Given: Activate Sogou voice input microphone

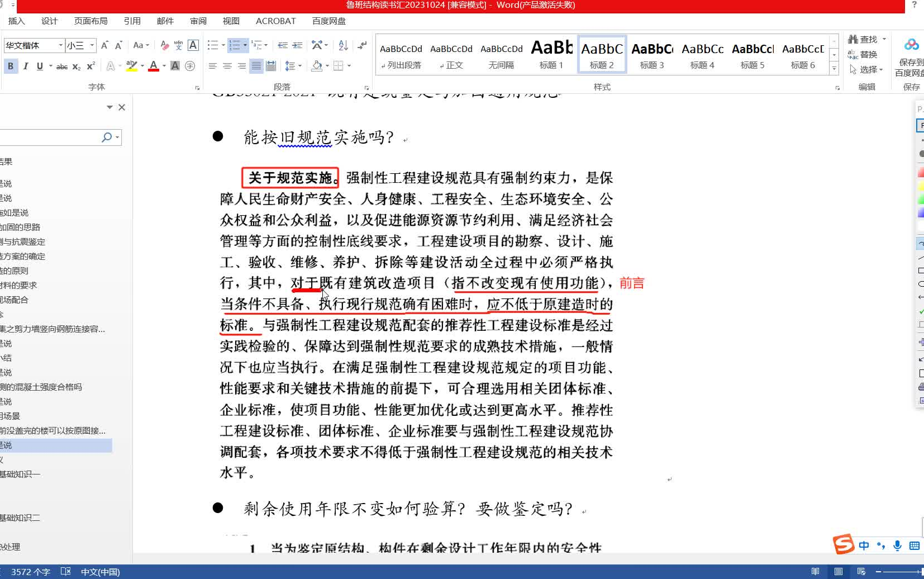Looking at the screenshot, I should 897,545.
